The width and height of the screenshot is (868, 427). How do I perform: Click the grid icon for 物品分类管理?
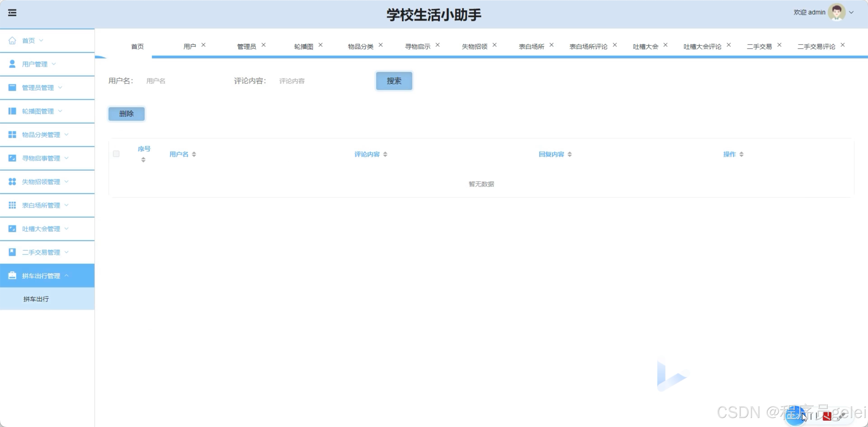coord(12,134)
